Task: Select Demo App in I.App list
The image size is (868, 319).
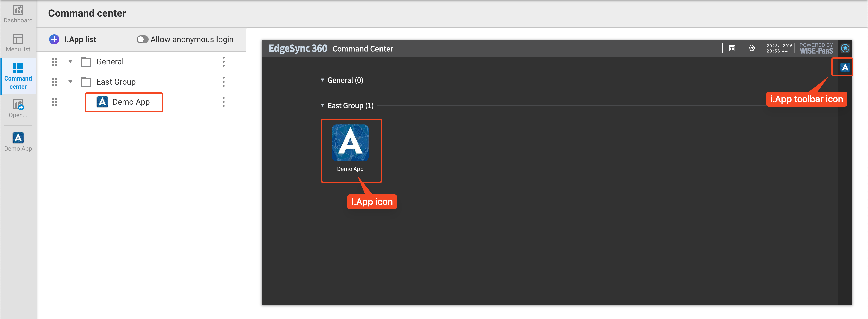Action: [124, 102]
